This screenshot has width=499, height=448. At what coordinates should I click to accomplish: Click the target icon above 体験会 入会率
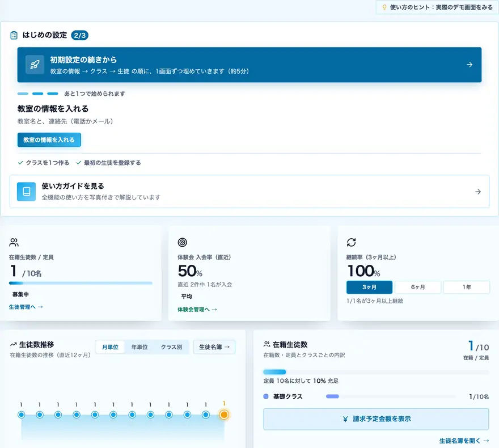coord(183,243)
